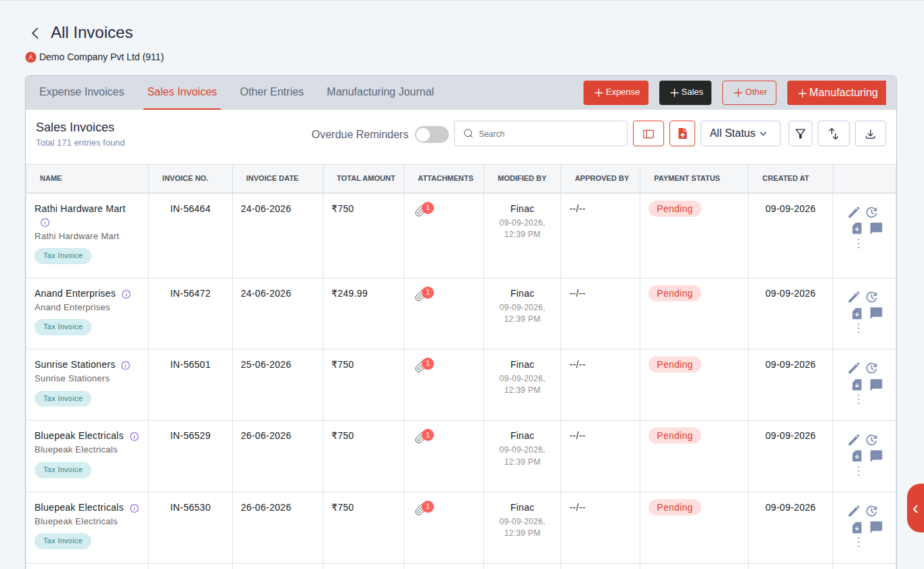Open the All Status dropdown

(x=741, y=133)
